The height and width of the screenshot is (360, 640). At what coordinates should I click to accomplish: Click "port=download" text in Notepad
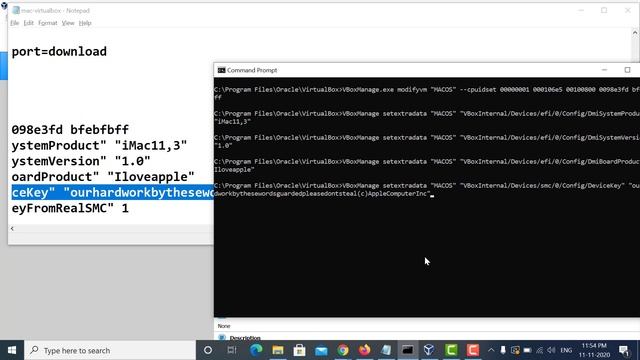pos(59,51)
